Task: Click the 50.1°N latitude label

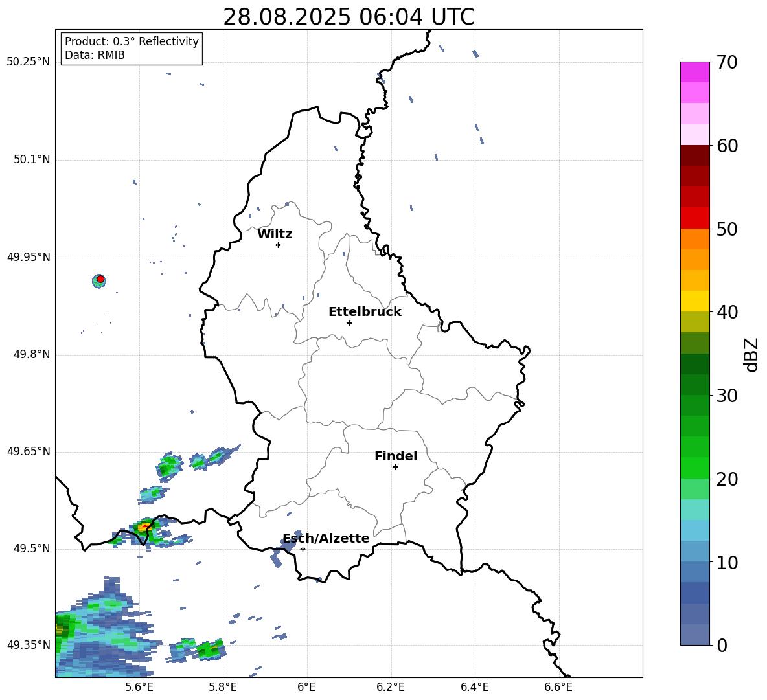Action: pos(32,160)
